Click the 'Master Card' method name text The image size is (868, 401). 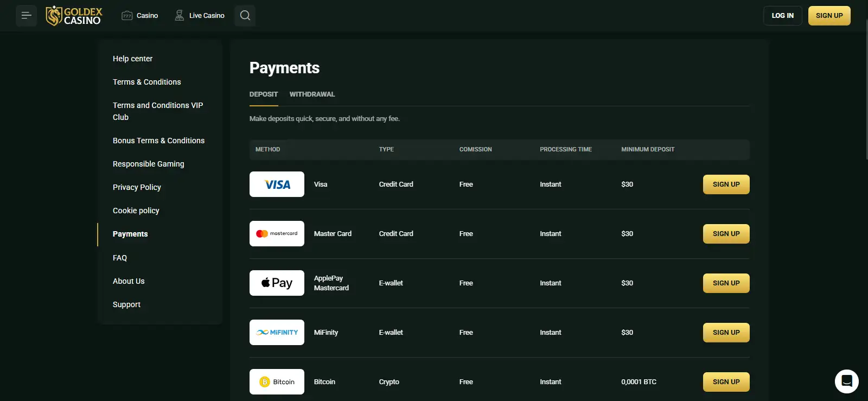(x=333, y=234)
